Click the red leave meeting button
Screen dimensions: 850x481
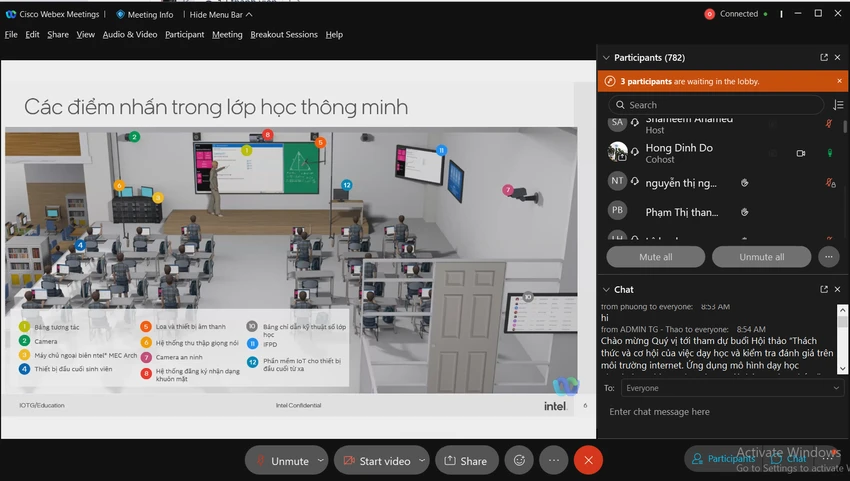588,460
